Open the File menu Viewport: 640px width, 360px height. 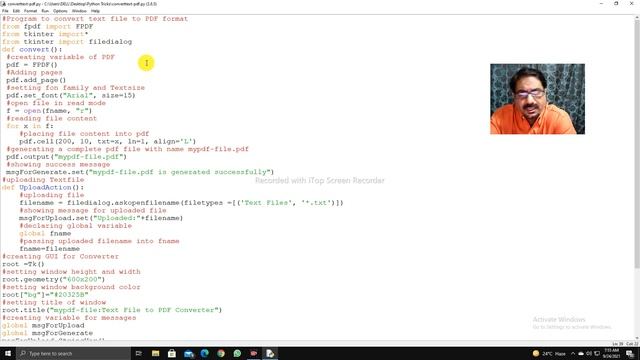[x=5, y=11]
